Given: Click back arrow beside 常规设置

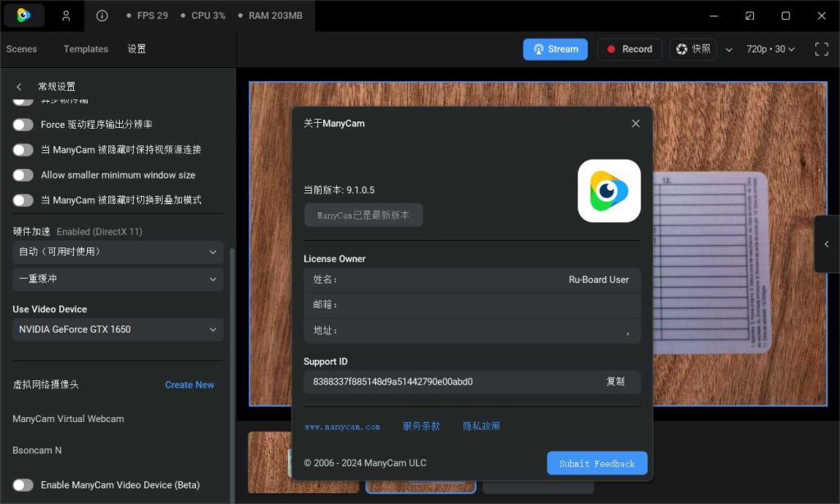Looking at the screenshot, I should point(20,87).
